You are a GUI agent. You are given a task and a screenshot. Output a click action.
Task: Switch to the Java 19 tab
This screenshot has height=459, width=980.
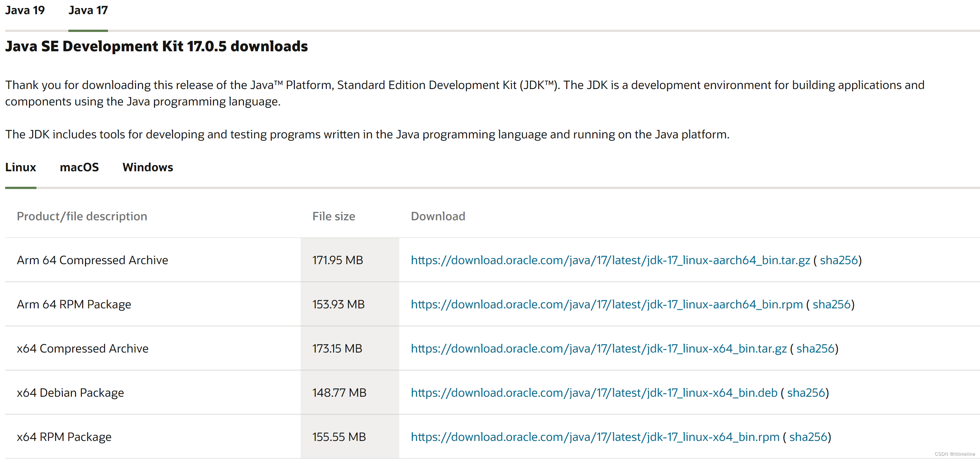[x=25, y=10]
